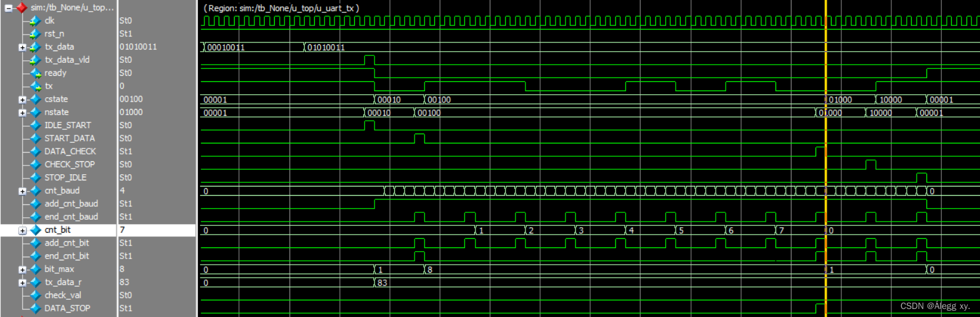Click the red group icon for u_top
The height and width of the screenshot is (317, 980).
22,7
